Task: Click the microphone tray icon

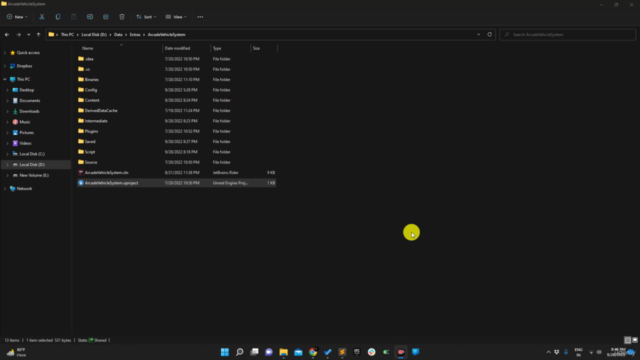Action: [x=566, y=352]
